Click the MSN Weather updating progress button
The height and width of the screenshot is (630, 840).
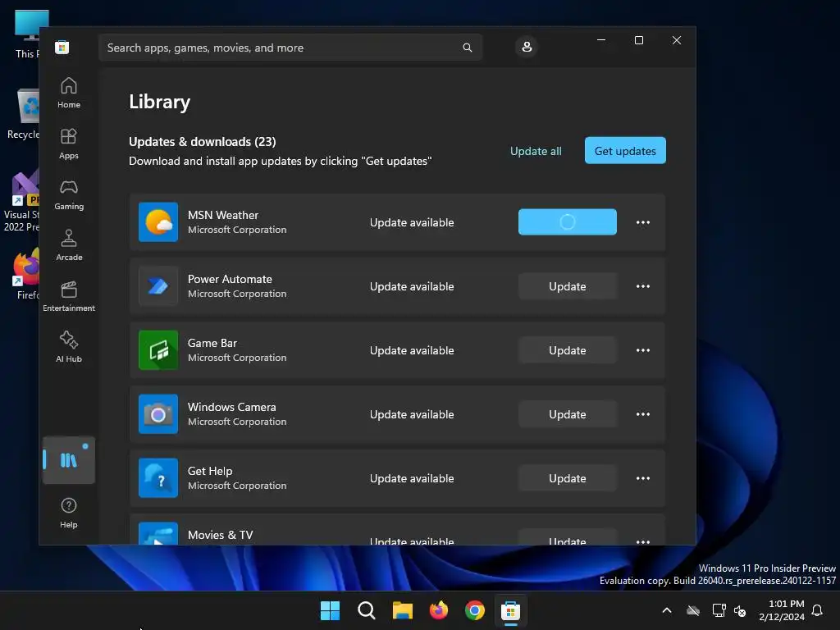tap(568, 221)
